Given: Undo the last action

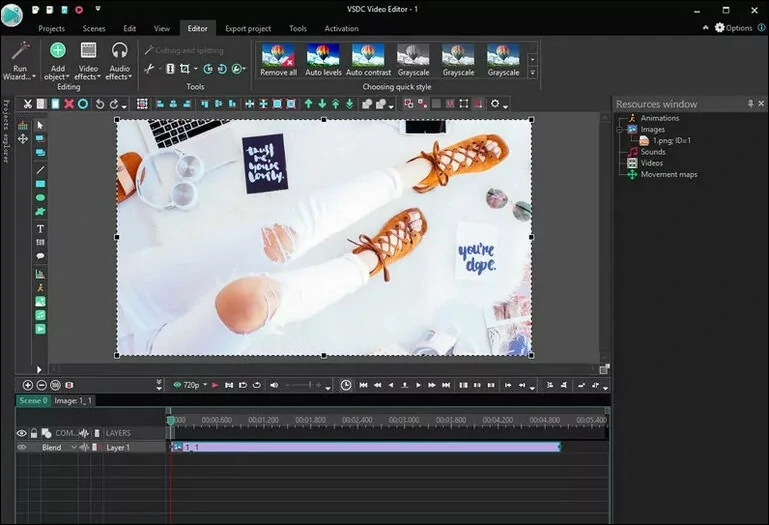Looking at the screenshot, I should [x=100, y=104].
